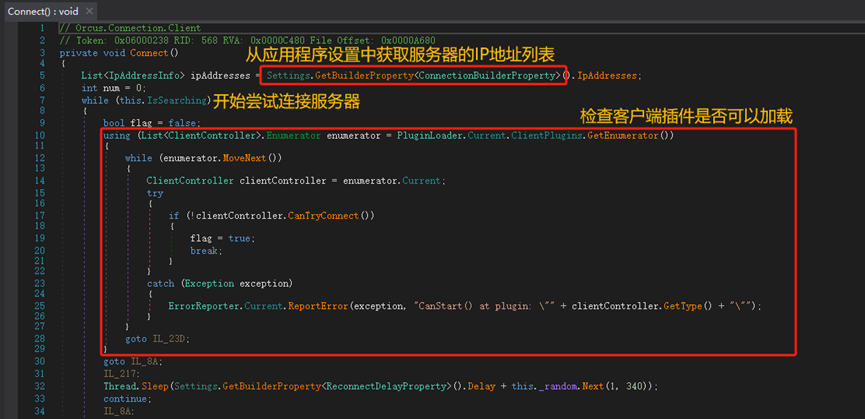Click the IpAddressInfo type on line 5

coord(146,76)
